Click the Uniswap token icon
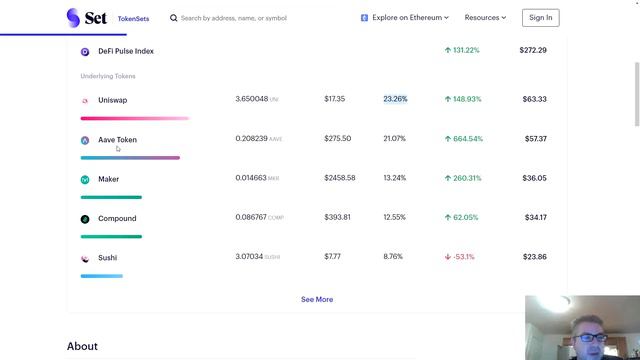 click(85, 100)
